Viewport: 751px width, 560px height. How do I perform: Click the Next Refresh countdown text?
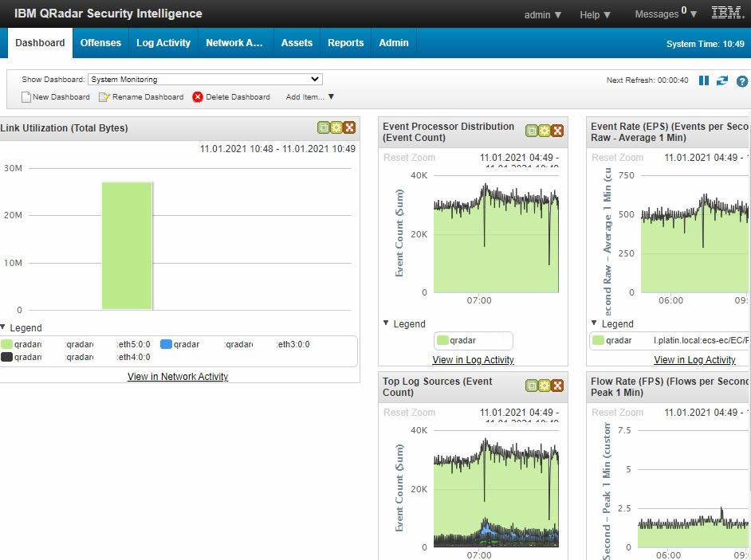coord(647,80)
